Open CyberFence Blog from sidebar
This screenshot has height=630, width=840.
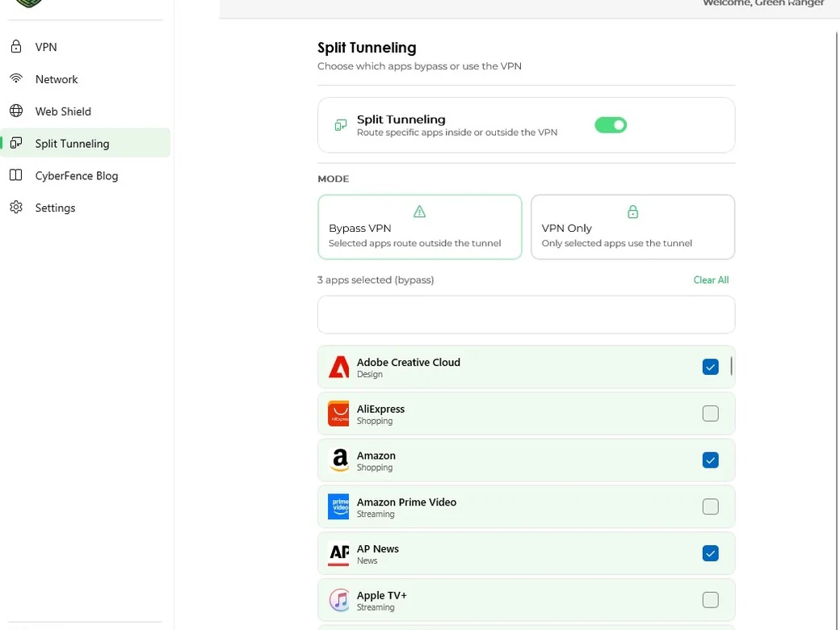(x=86, y=175)
